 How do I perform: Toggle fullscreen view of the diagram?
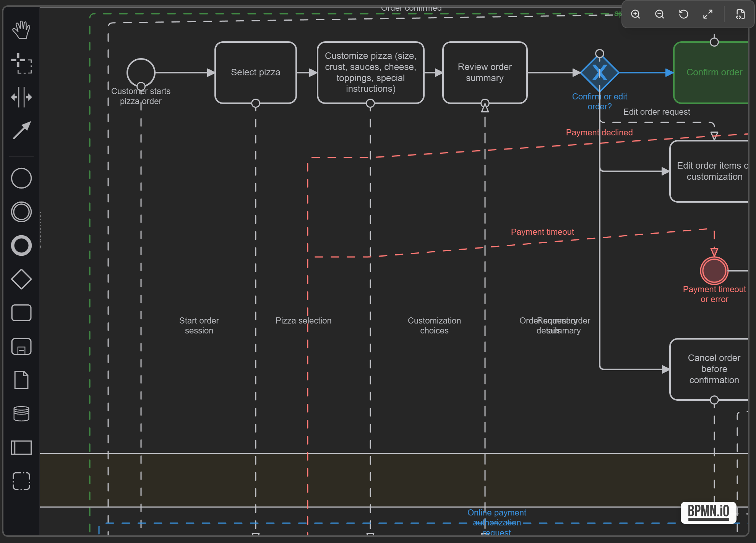point(708,15)
